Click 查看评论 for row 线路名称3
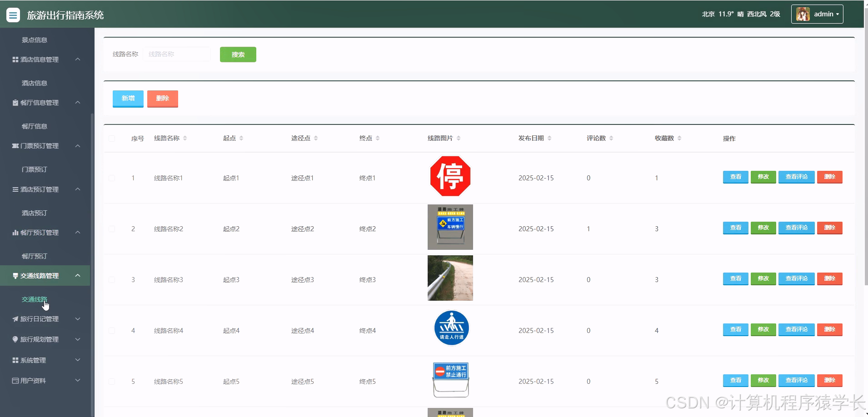The image size is (868, 417). (797, 279)
